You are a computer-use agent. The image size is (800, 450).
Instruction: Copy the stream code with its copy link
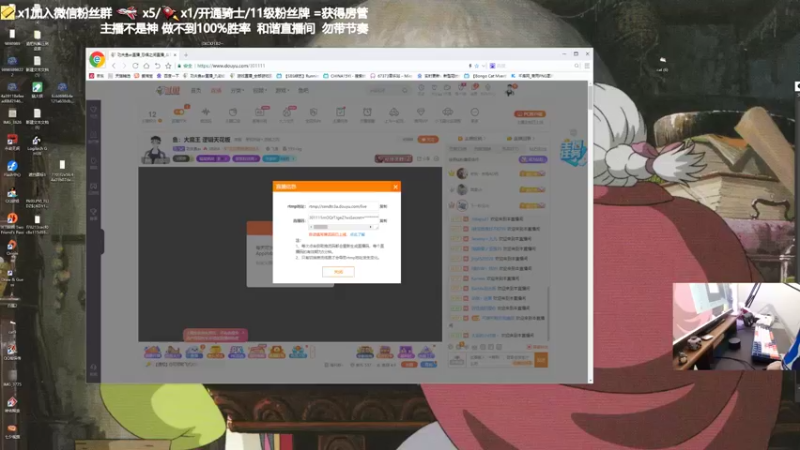pyautogui.click(x=383, y=221)
